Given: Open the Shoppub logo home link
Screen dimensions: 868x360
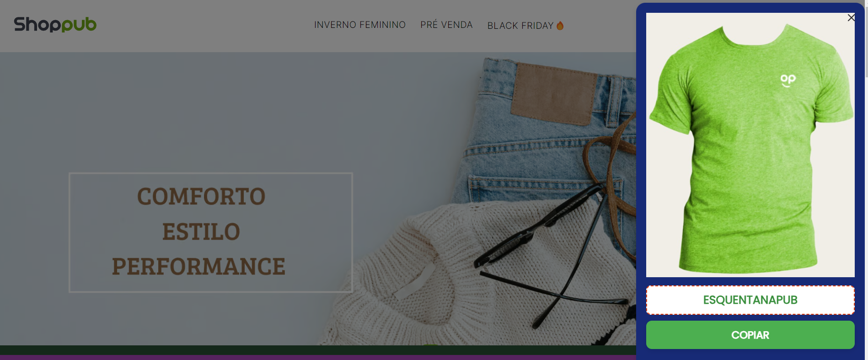Looking at the screenshot, I should (x=55, y=24).
